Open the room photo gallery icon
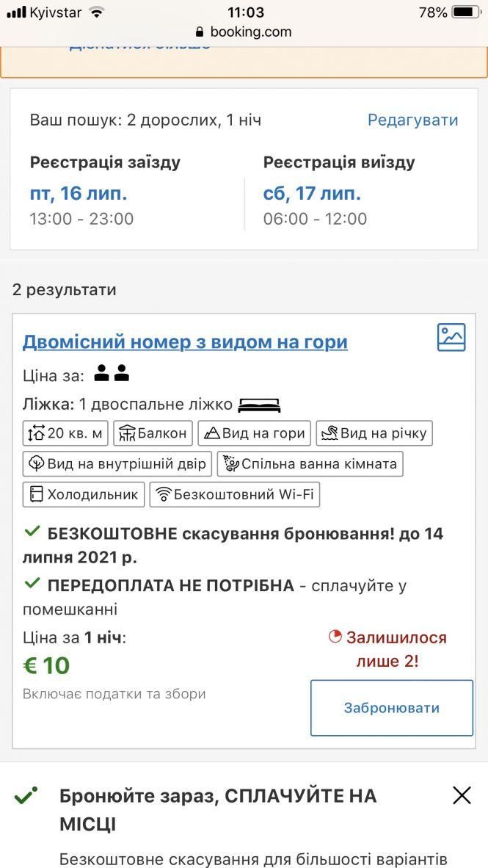Viewport: 488px width, 868px height. (x=451, y=338)
